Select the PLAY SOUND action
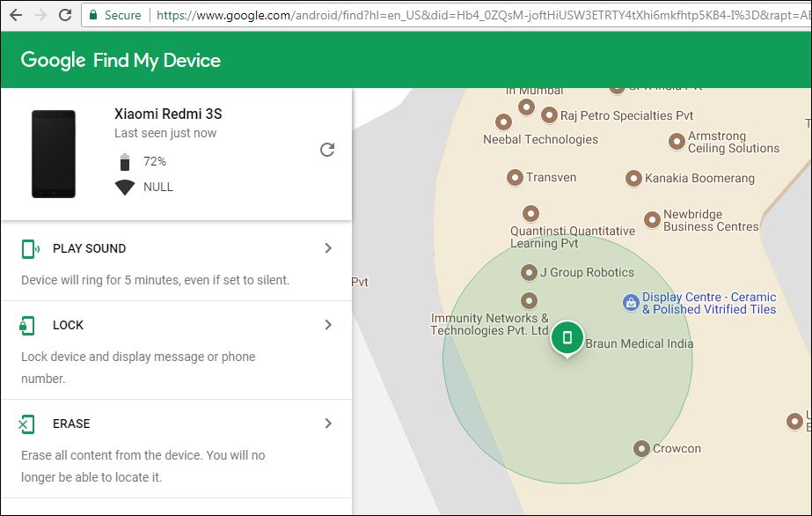 click(x=89, y=248)
